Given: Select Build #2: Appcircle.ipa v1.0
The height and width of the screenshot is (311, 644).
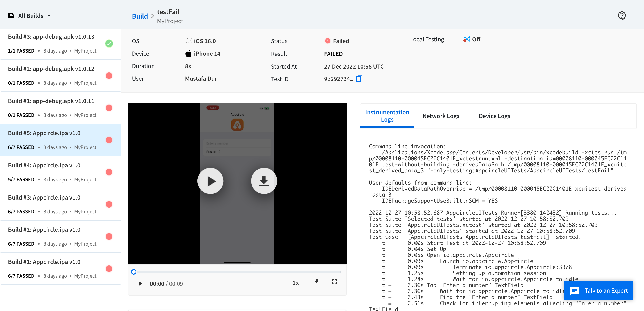Looking at the screenshot, I should tap(61, 237).
